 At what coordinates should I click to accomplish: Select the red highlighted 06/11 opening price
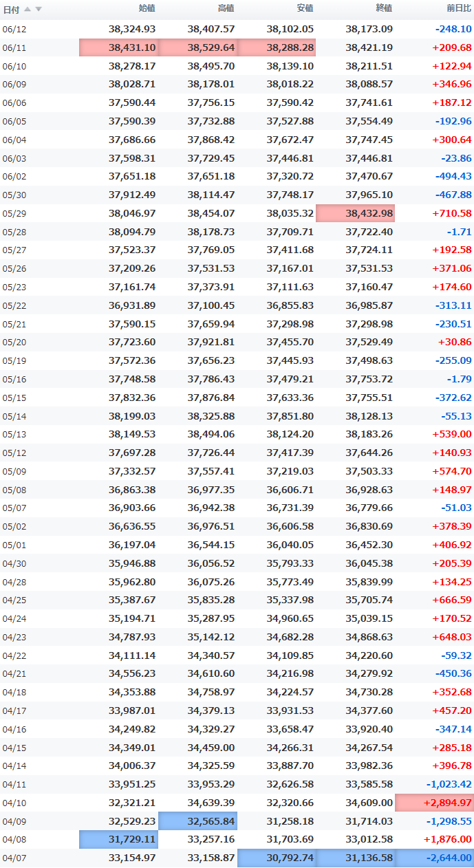pyautogui.click(x=118, y=47)
